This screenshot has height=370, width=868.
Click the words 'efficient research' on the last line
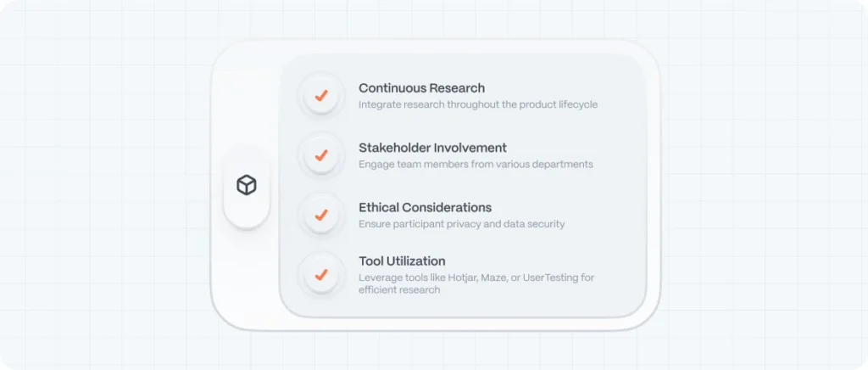pyautogui.click(x=399, y=290)
